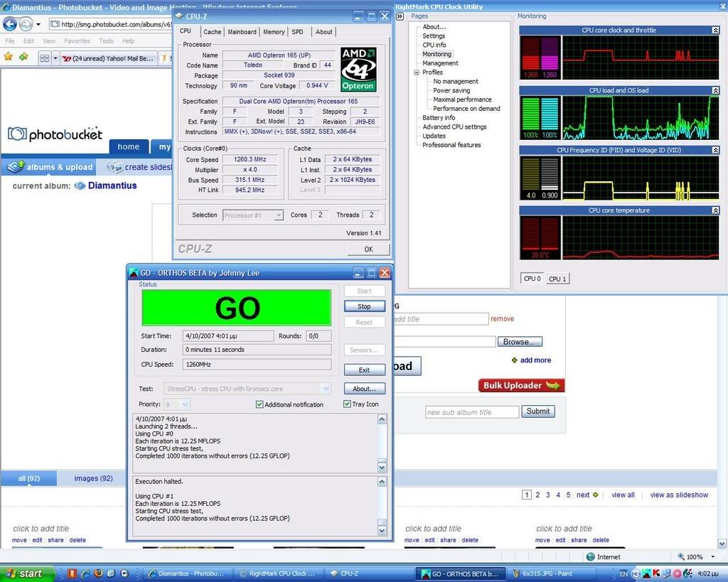This screenshot has width=728, height=582.
Task: Select Maximal performance profile in tree
Action: pos(462,99)
